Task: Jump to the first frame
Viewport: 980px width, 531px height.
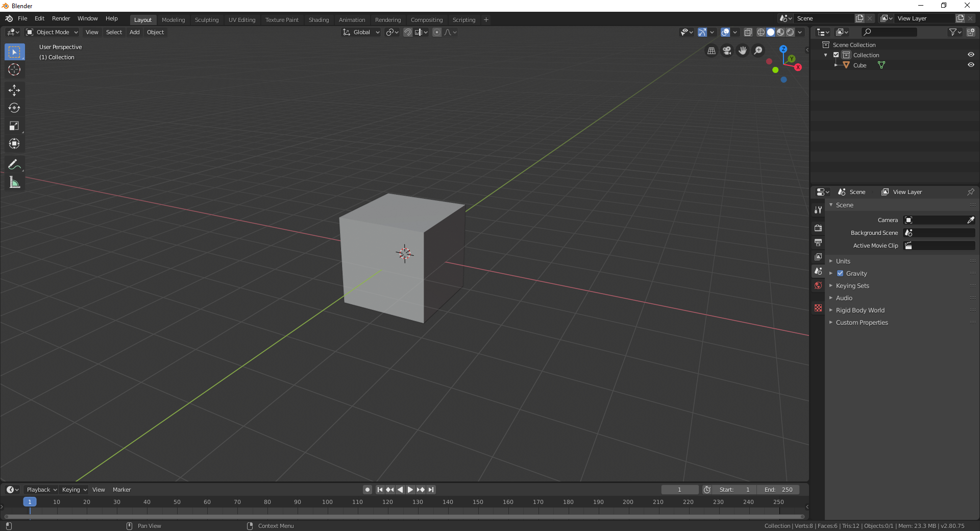Action: (380, 490)
